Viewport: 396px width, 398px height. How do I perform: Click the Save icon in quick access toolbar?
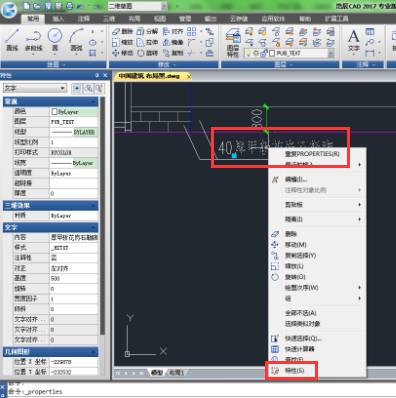[48, 6]
